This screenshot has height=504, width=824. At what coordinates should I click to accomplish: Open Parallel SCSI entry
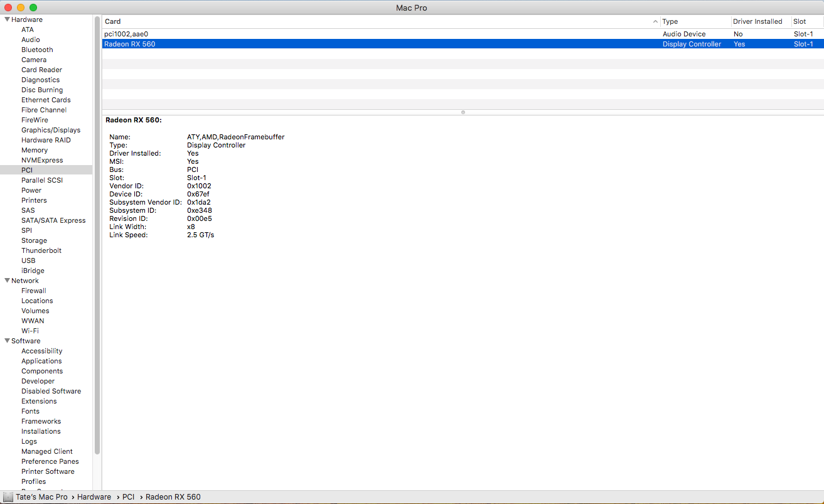coord(42,180)
